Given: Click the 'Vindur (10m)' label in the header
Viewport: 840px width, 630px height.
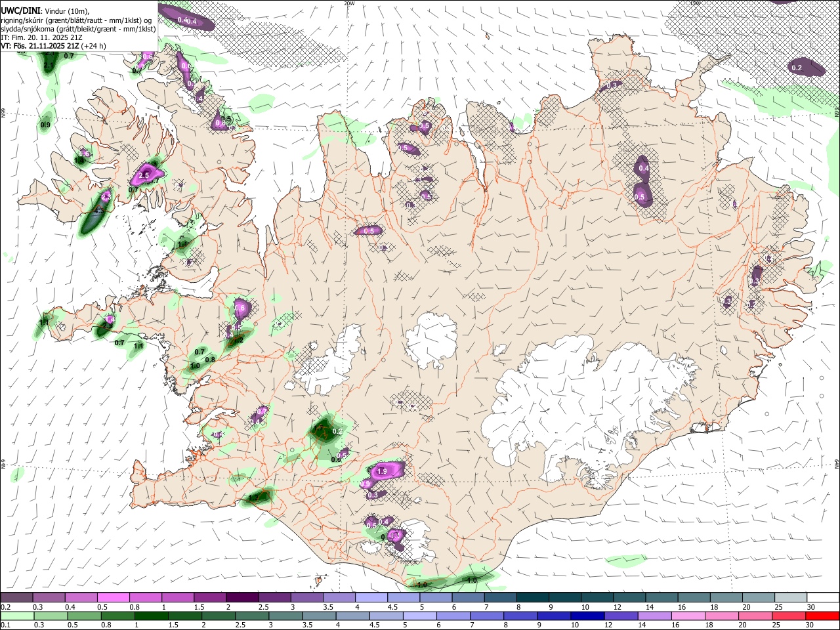Looking at the screenshot, I should (x=66, y=11).
